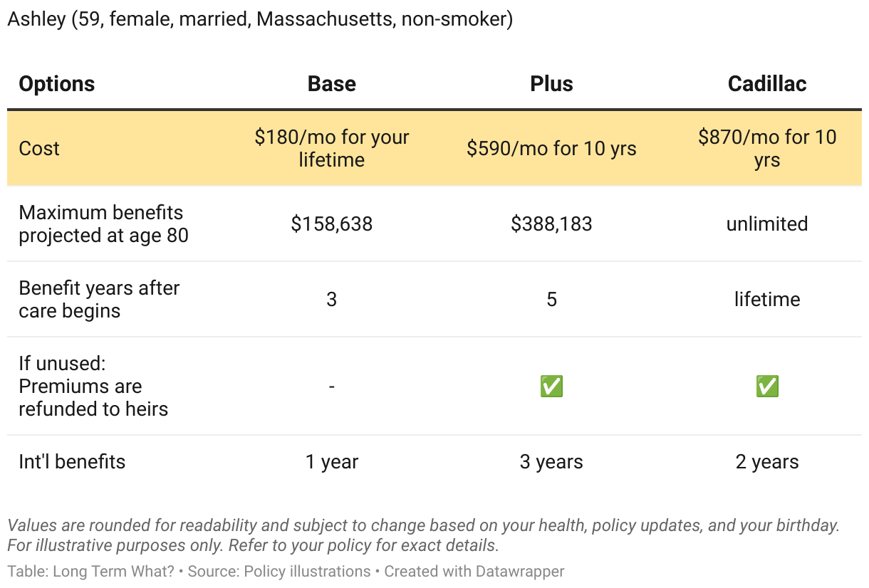Click the $870/mo for 10 yrs cell

point(767,148)
